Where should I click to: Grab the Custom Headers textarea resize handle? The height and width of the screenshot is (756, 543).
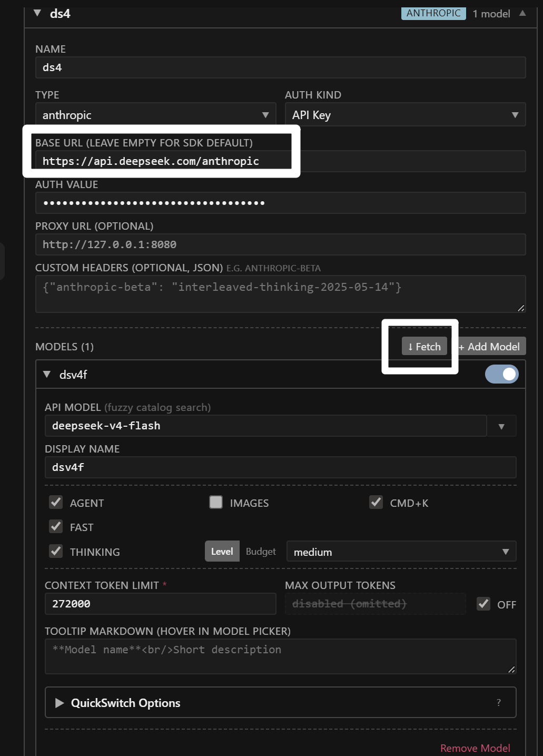[x=521, y=308]
